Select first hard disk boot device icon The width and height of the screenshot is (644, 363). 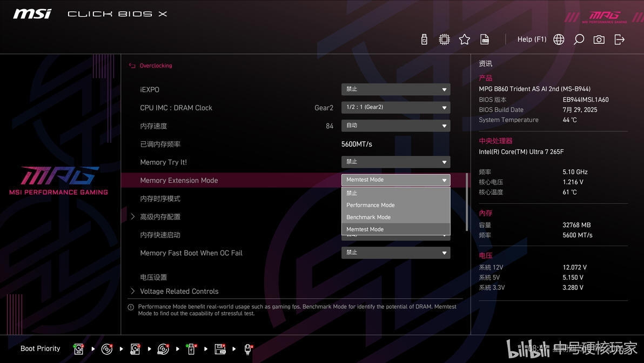[78, 349]
